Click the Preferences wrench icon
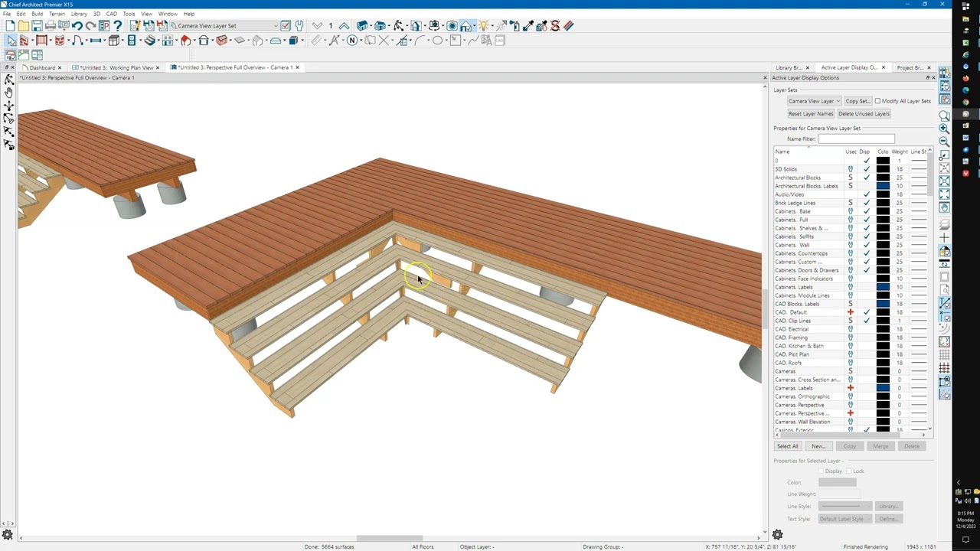Viewport: 980px width, 551px height. pyautogui.click(x=299, y=25)
